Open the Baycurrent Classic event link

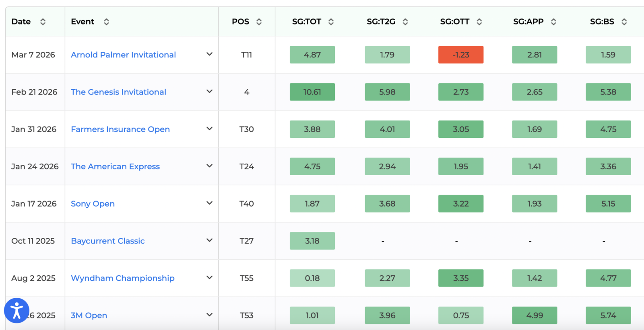tap(107, 241)
